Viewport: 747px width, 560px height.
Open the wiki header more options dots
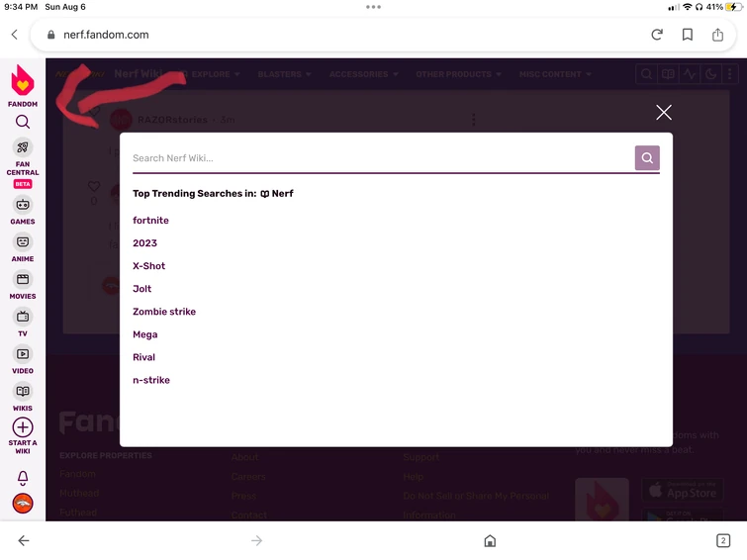click(730, 74)
